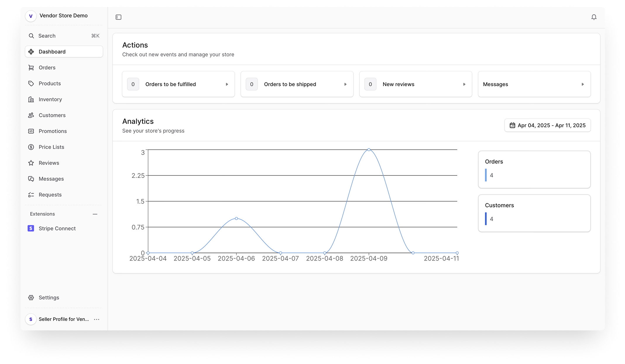Open Settings in the sidebar
This screenshot has width=625, height=364.
[x=64, y=298]
